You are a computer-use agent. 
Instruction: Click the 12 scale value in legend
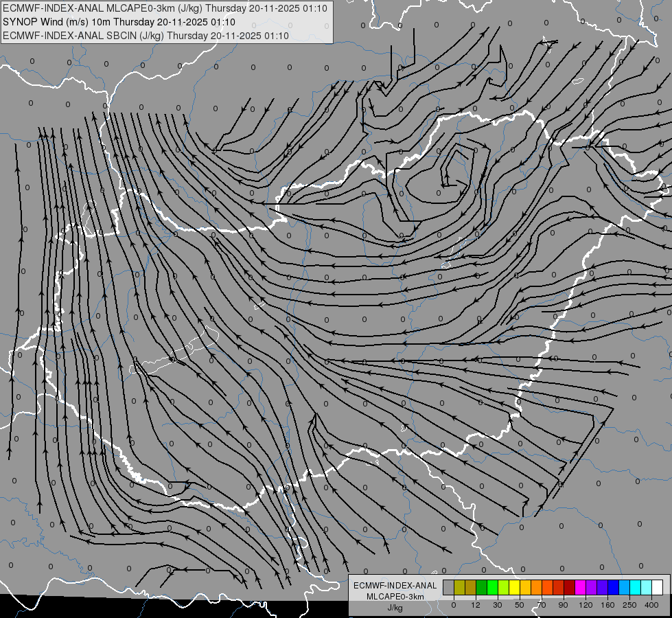pos(476,606)
